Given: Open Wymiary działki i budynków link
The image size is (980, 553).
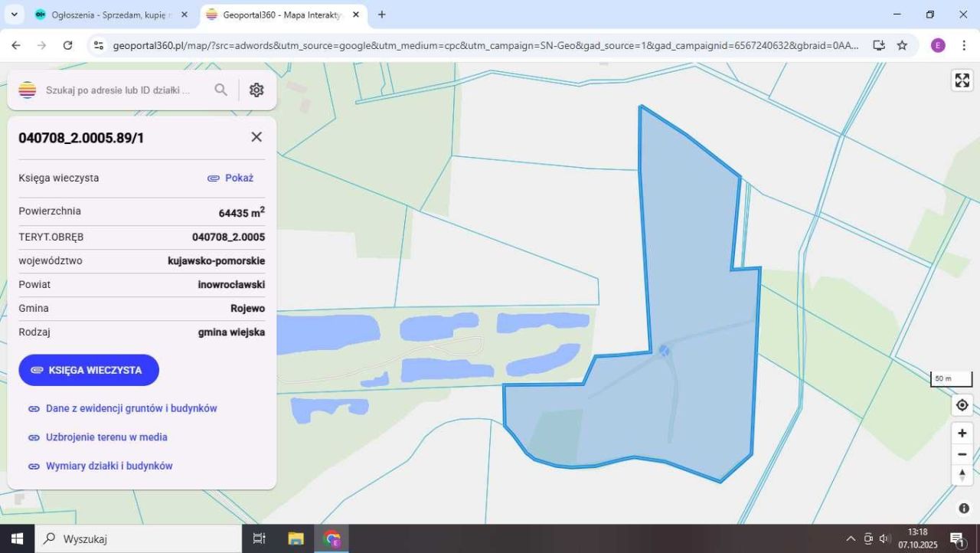Looking at the screenshot, I should 109,466.
